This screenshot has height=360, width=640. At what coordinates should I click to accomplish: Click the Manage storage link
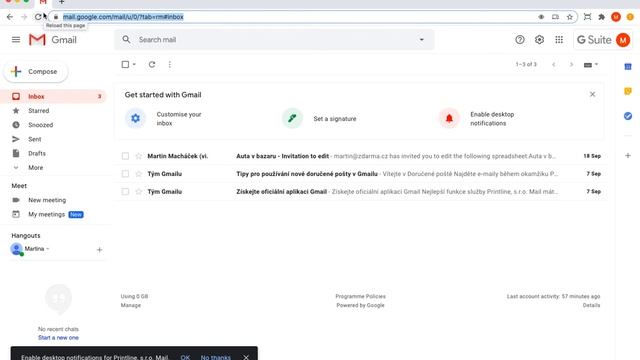(131, 305)
